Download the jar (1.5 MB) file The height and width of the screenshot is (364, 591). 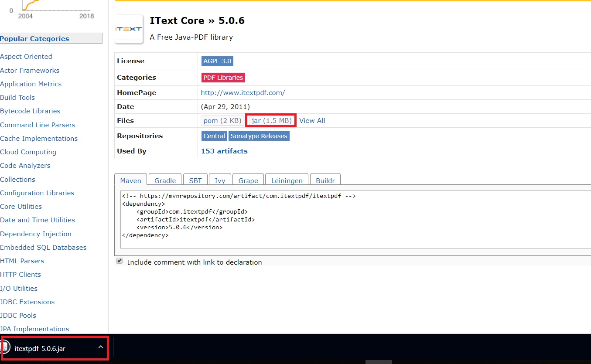(271, 121)
